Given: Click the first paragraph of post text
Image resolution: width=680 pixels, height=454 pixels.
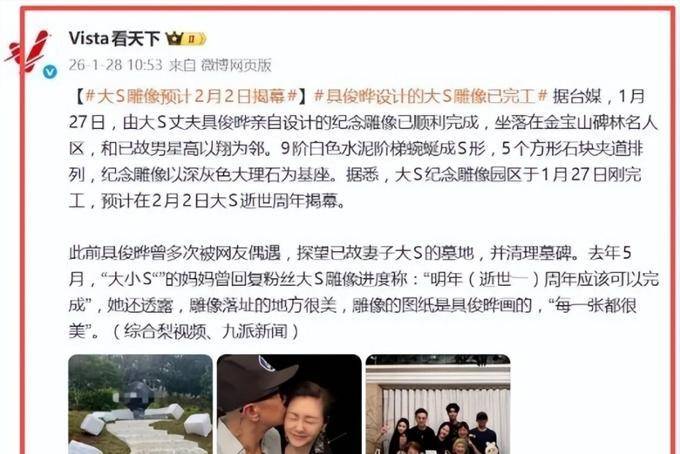Looking at the screenshot, I should click(363, 148).
